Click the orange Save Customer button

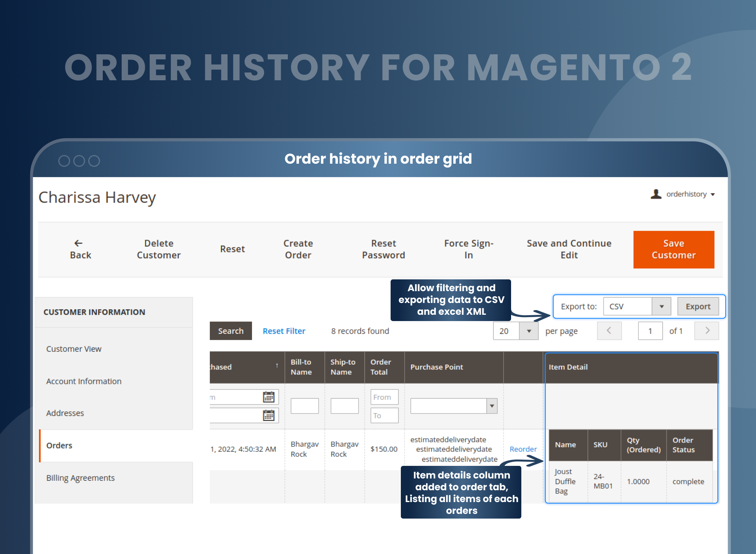[674, 249]
